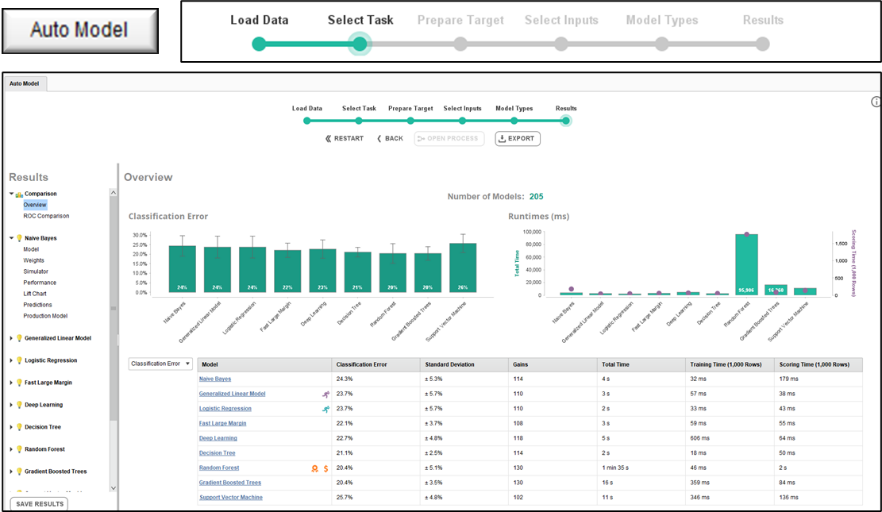The width and height of the screenshot is (882, 512).
Task: Expand Decision Tree node
Action: click(11, 427)
